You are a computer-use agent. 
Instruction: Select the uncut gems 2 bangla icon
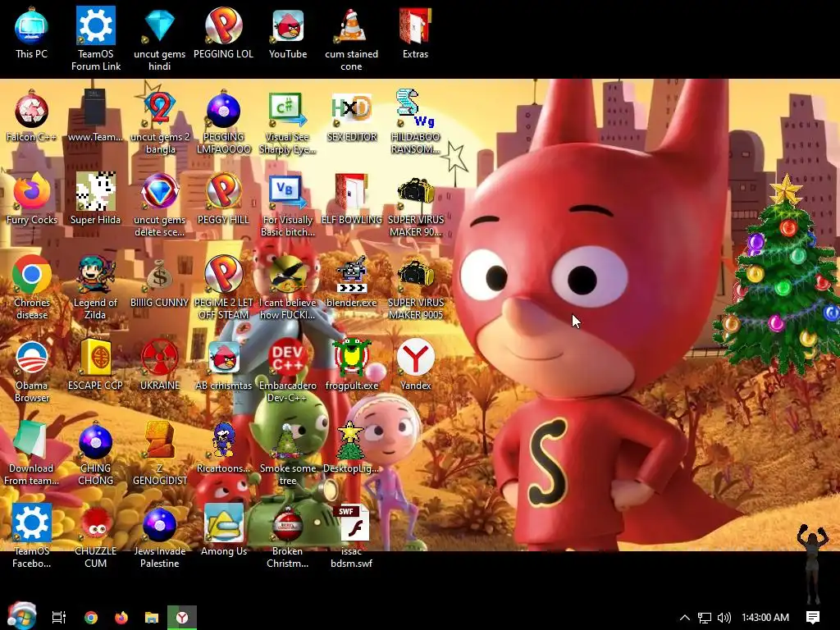pyautogui.click(x=160, y=123)
